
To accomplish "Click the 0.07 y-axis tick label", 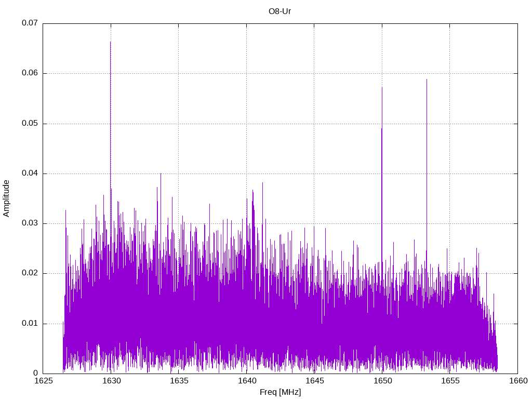I will pos(30,23).
